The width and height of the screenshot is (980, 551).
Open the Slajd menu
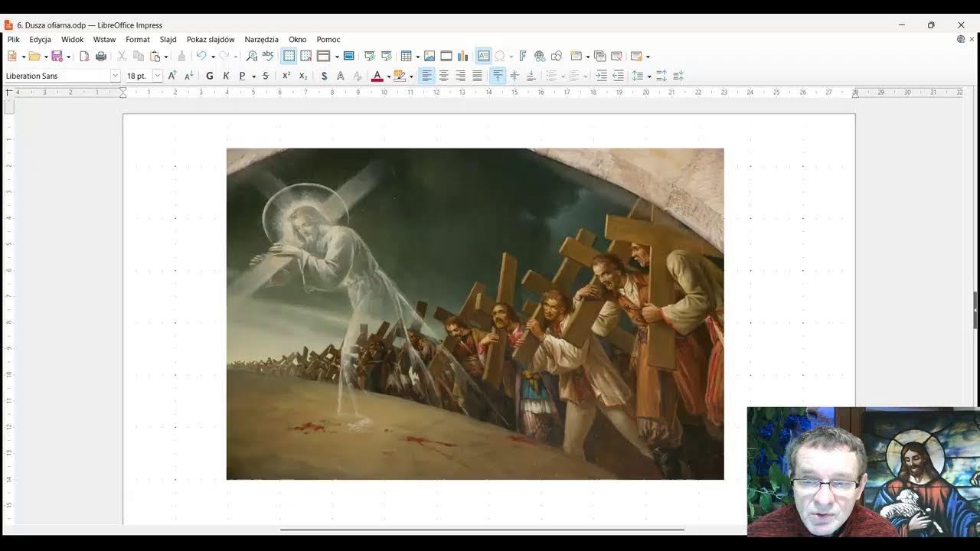pos(168,39)
